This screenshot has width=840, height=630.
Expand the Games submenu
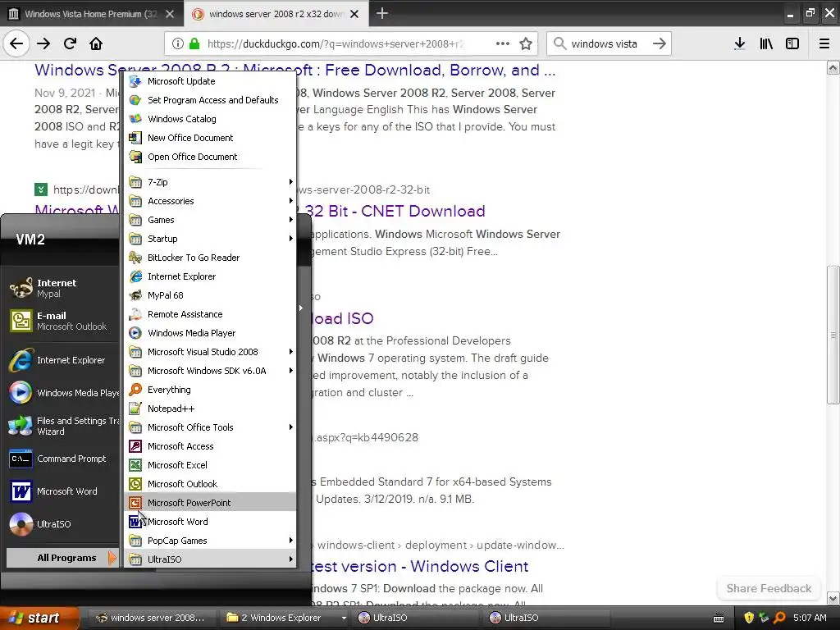(x=210, y=220)
